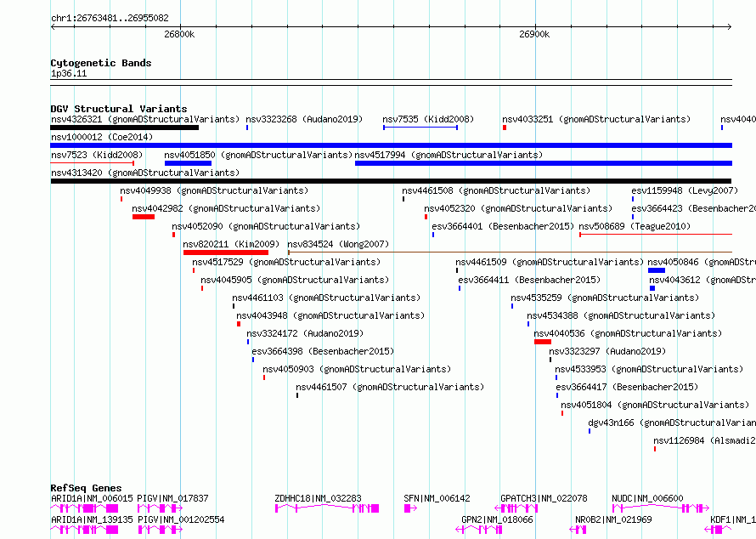
Task: Open nsv4052090 variant label
Action: (266, 226)
